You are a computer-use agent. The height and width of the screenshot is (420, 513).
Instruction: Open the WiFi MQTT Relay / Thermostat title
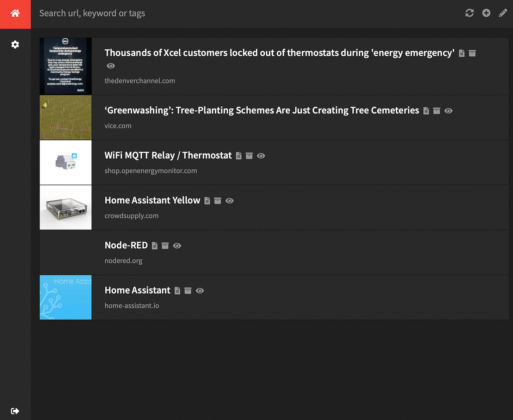pos(168,155)
